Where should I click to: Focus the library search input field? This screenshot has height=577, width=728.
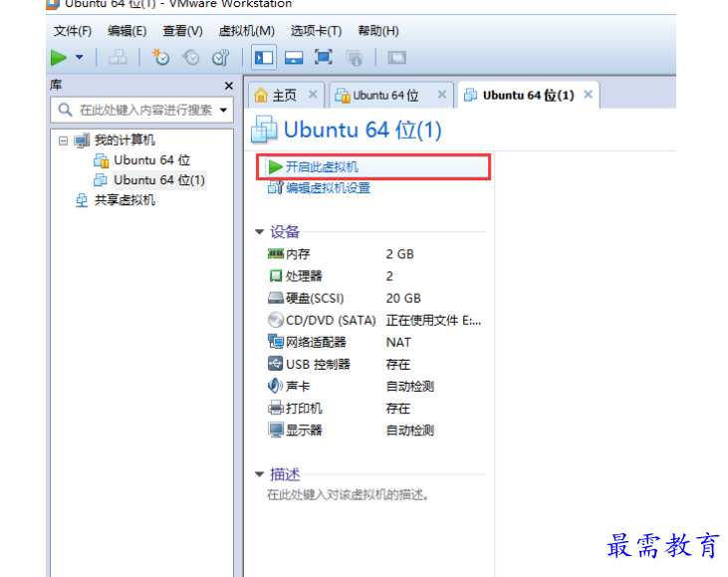(141, 110)
